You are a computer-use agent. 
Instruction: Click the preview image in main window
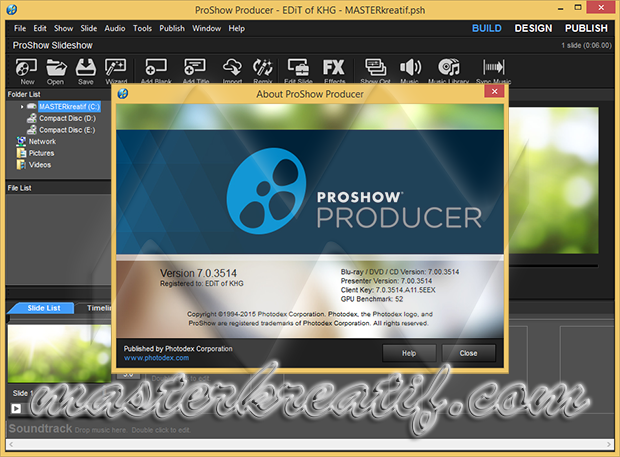point(553,180)
